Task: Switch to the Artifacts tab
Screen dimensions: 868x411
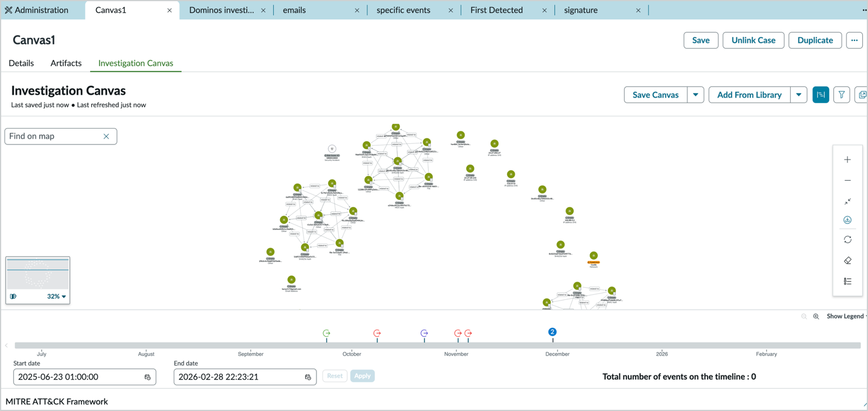Action: [x=66, y=63]
